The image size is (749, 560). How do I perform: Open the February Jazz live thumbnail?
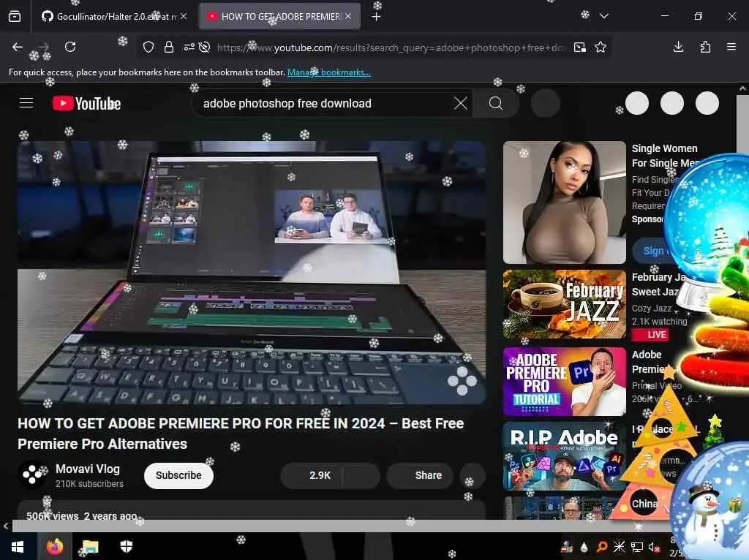[564, 304]
